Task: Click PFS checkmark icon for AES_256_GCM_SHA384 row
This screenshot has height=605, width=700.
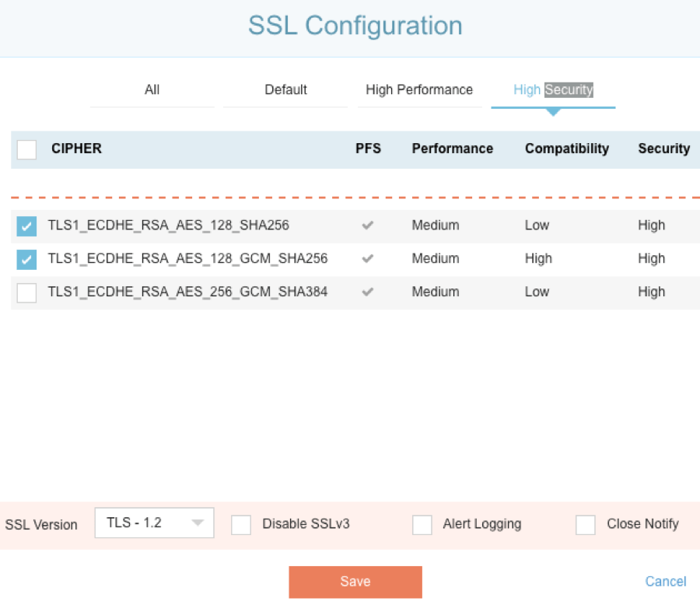Action: 368,292
